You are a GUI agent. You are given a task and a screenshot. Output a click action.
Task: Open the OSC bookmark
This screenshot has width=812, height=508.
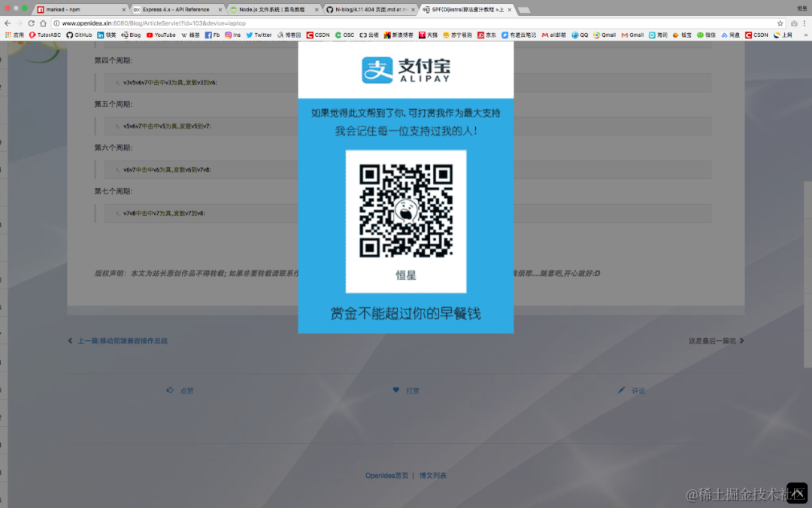point(345,35)
